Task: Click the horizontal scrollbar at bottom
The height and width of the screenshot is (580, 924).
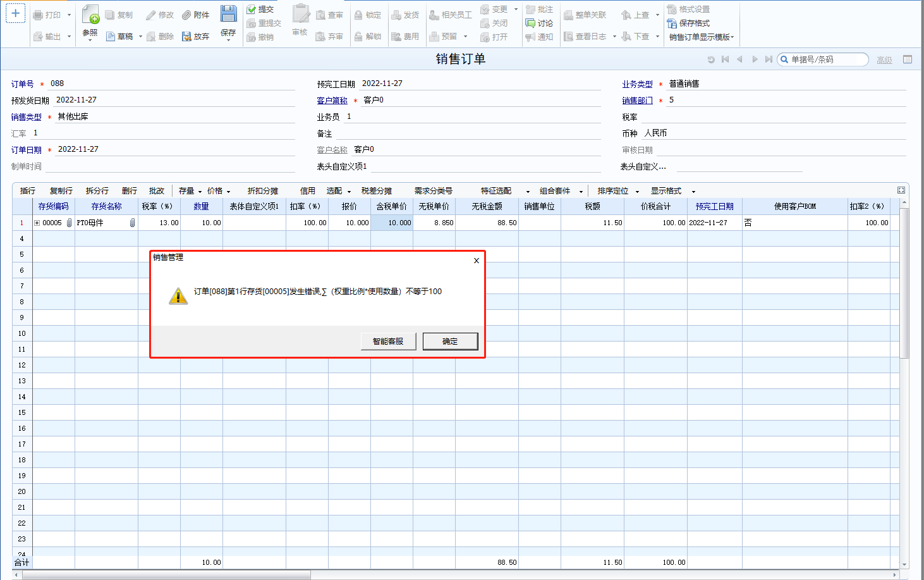Action: pyautogui.click(x=166, y=575)
